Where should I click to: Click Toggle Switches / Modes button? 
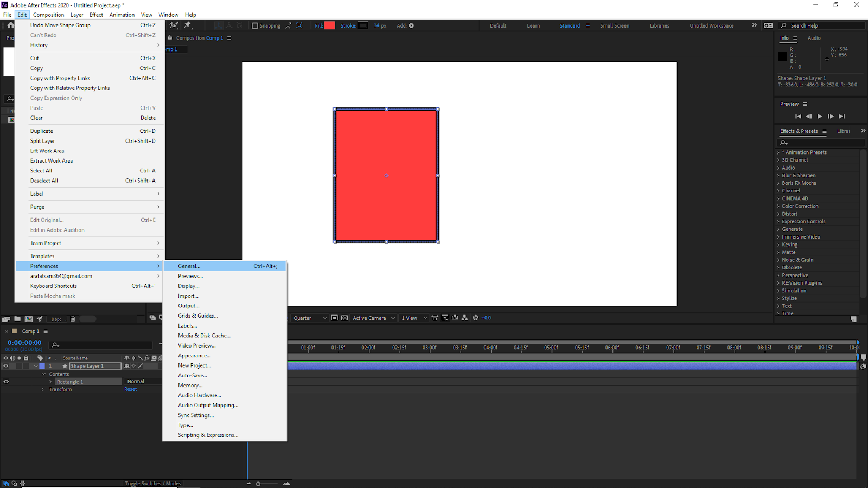click(152, 484)
